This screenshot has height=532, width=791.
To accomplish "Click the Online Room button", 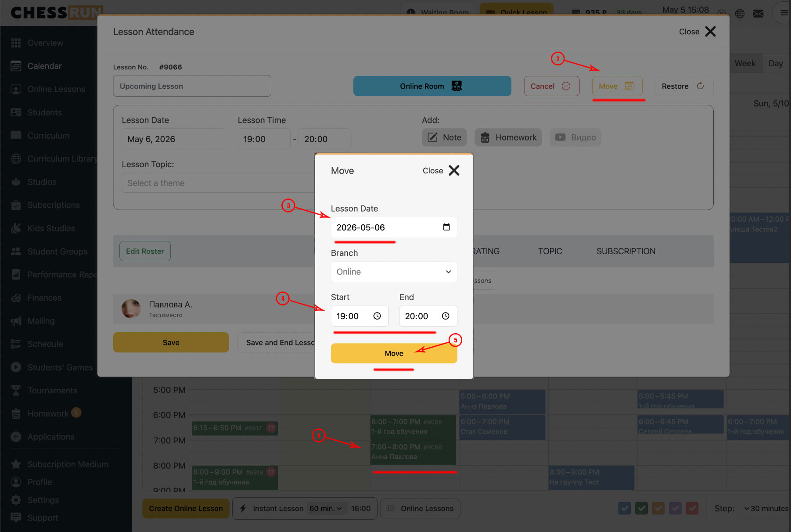I will (x=432, y=86).
